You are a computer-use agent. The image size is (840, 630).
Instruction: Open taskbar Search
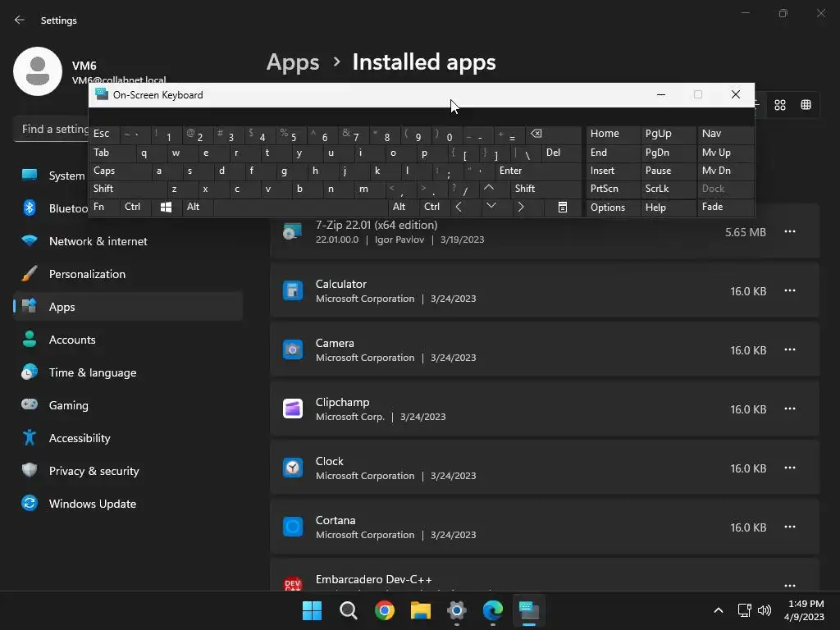[x=348, y=610]
